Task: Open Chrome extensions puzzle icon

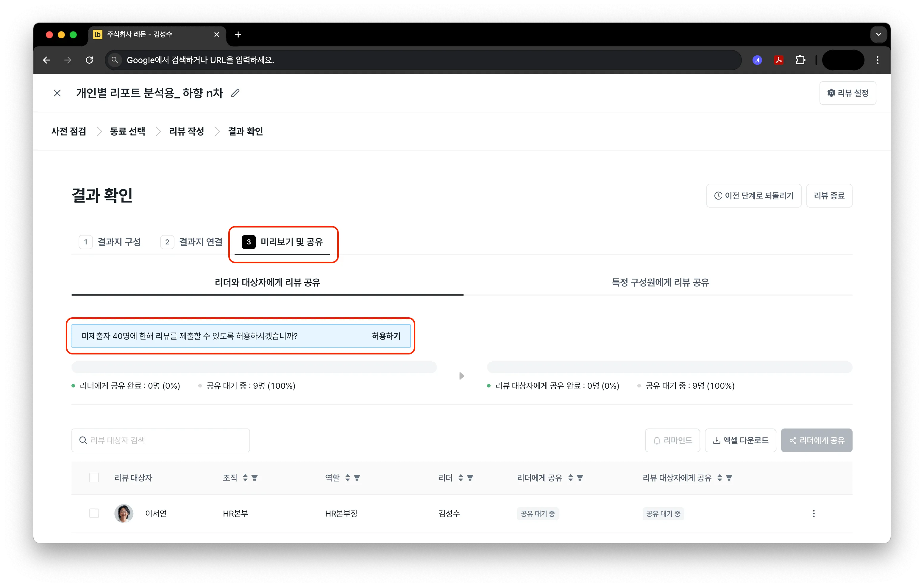Action: (x=800, y=60)
